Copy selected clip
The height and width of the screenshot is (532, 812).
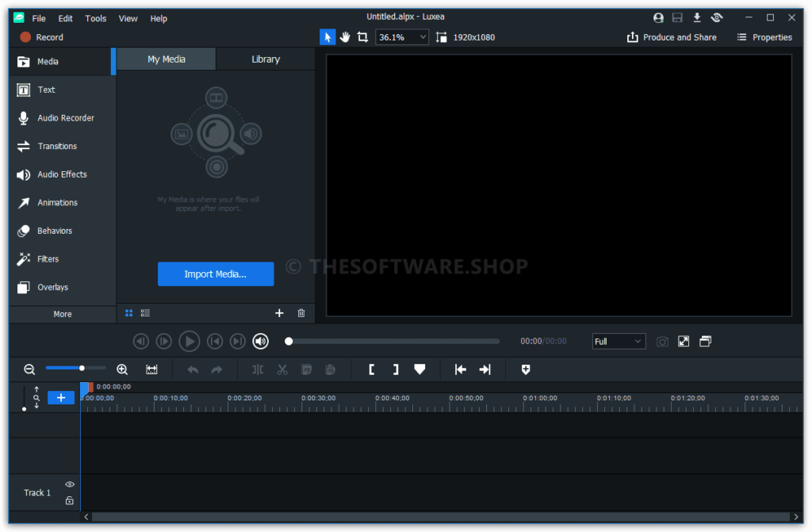click(307, 369)
